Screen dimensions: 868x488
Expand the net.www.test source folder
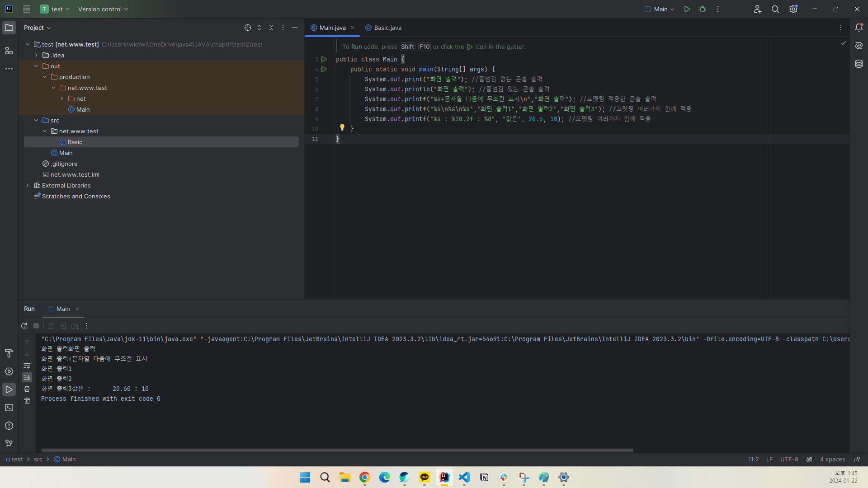click(45, 131)
